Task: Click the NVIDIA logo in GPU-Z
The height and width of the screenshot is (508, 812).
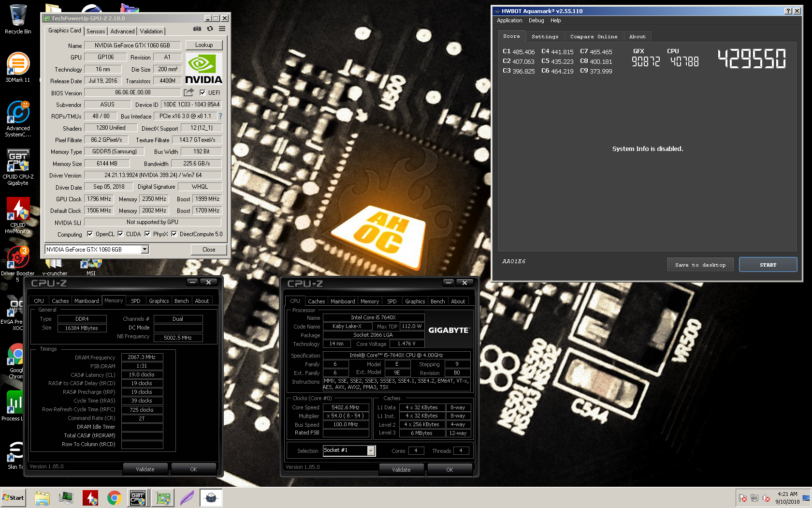Action: tap(203, 69)
